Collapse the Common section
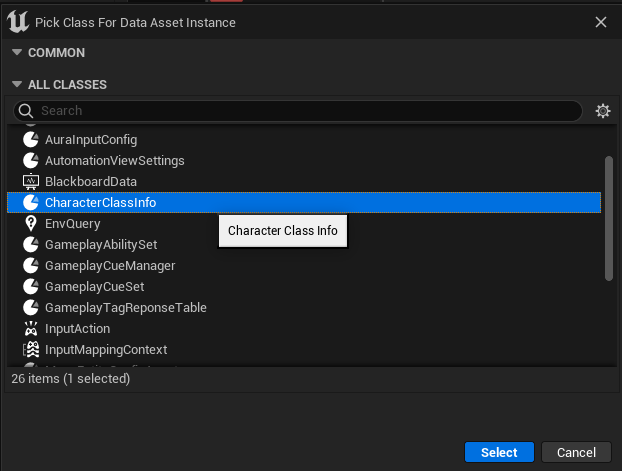 click(x=16, y=53)
